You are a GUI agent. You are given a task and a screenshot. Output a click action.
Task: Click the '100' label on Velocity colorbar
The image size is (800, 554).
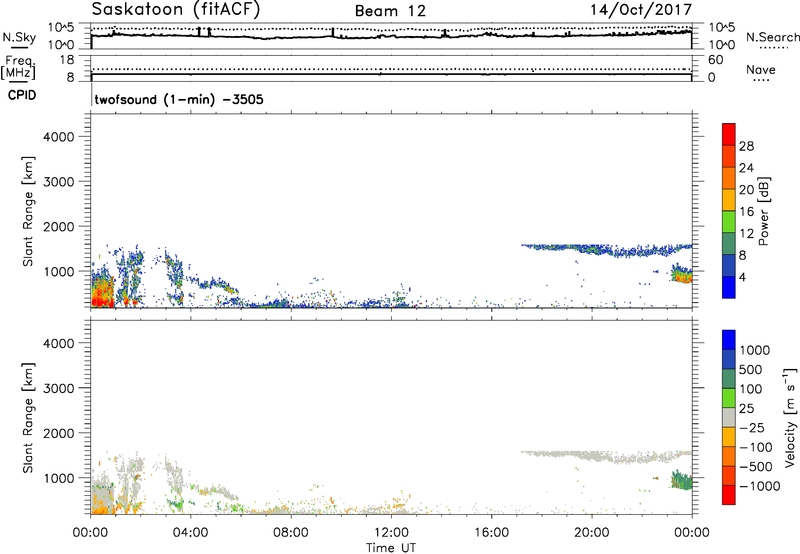click(x=751, y=389)
